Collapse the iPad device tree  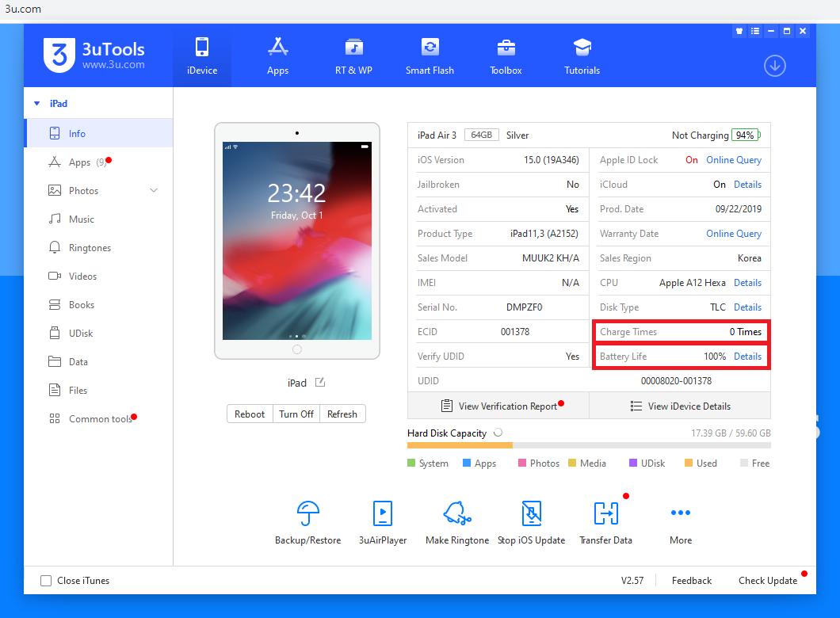[37, 103]
